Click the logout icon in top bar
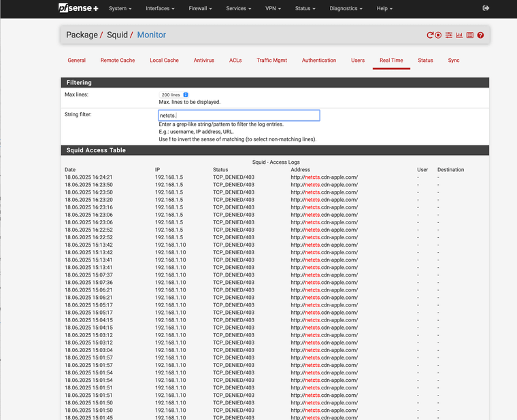The width and height of the screenshot is (517, 420). [x=486, y=8]
